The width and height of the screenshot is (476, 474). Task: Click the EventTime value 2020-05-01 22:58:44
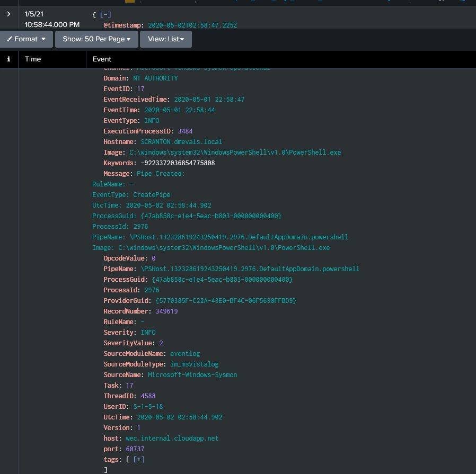(179, 110)
